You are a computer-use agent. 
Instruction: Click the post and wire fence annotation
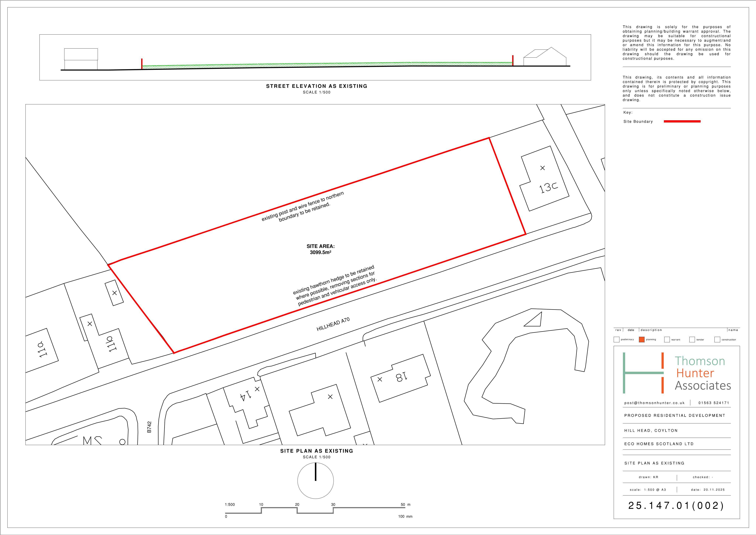[303, 206]
